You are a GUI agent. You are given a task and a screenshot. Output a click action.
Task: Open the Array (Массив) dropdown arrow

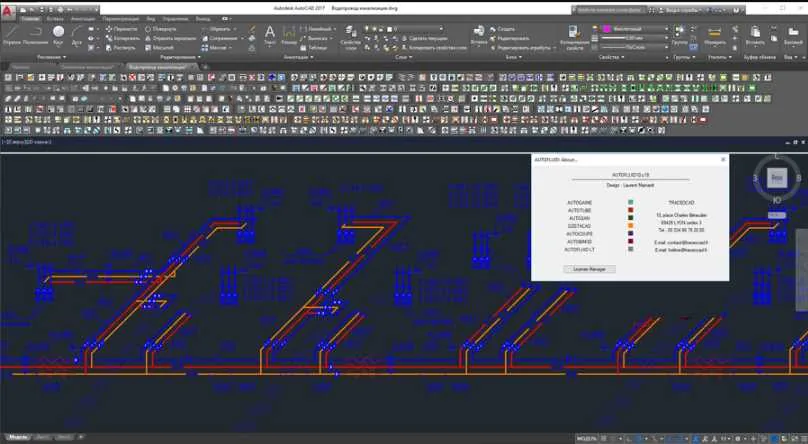(230, 47)
